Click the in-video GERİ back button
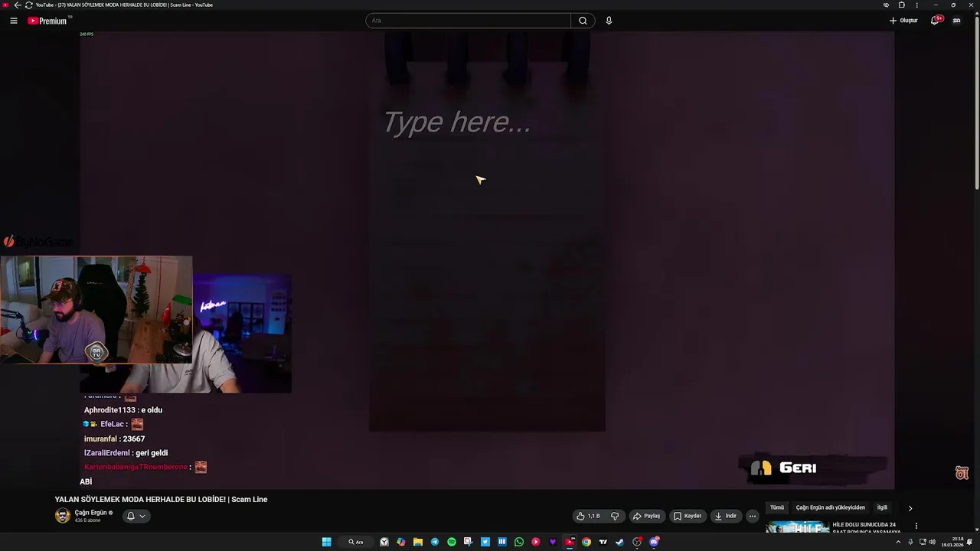Image resolution: width=980 pixels, height=551 pixels. (783, 468)
